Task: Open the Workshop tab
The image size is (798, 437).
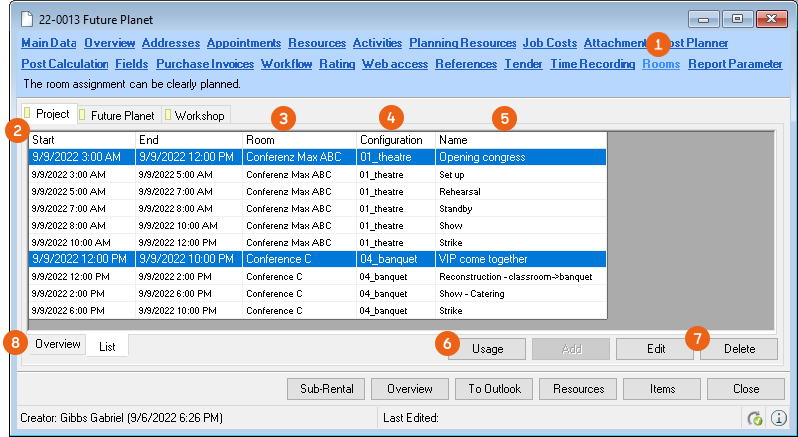Action: [x=198, y=115]
